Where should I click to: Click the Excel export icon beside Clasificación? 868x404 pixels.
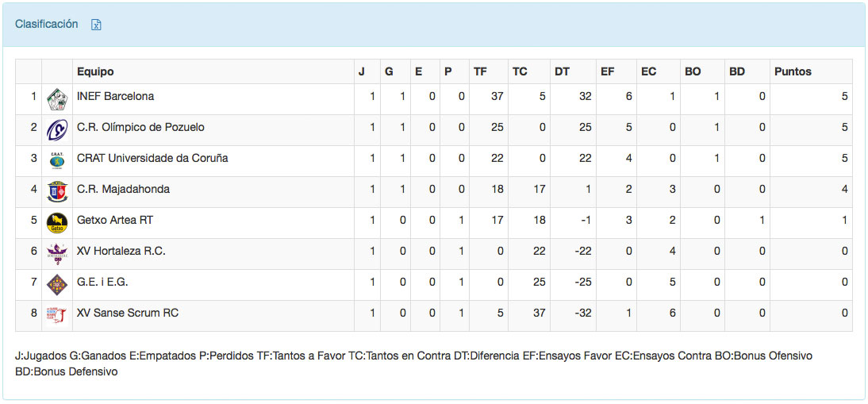96,25
